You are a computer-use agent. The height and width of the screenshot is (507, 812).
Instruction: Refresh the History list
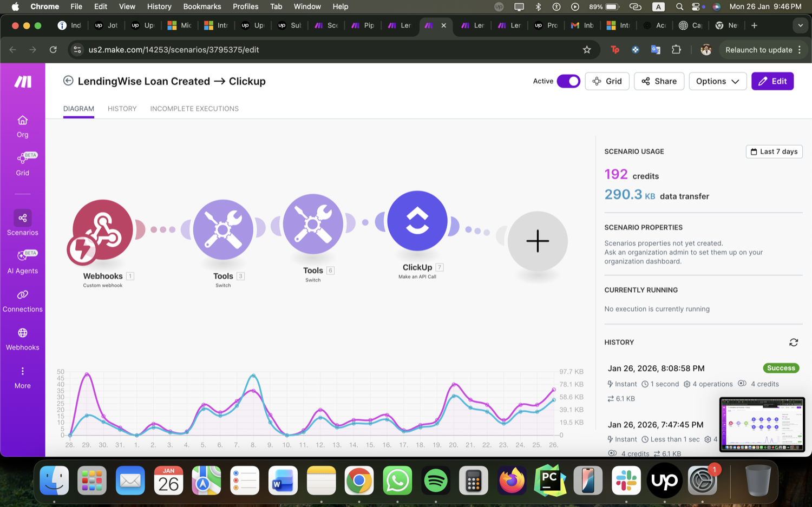[794, 343]
